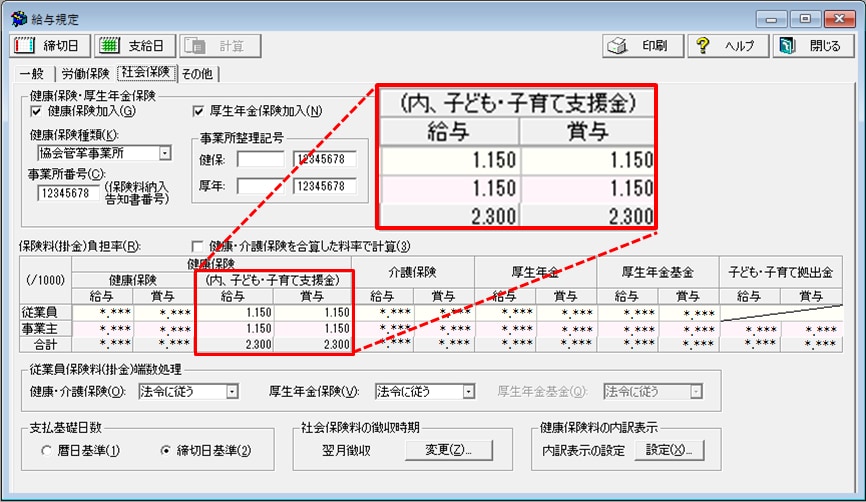Click the 設定 button for 内訳表示
The width and height of the screenshot is (866, 502).
point(669,450)
